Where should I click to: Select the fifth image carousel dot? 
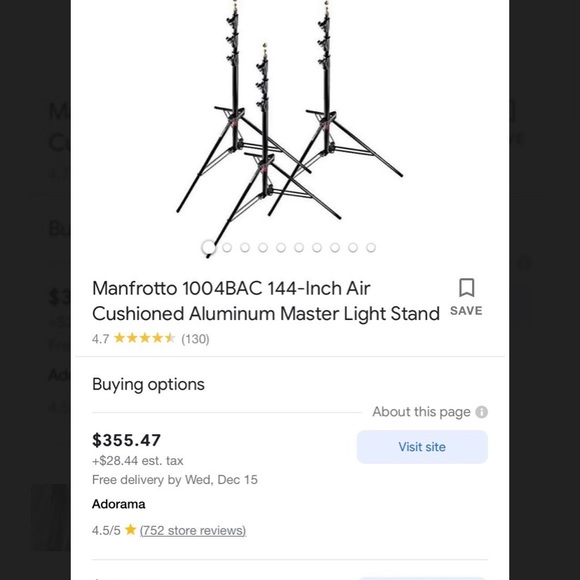click(x=281, y=247)
